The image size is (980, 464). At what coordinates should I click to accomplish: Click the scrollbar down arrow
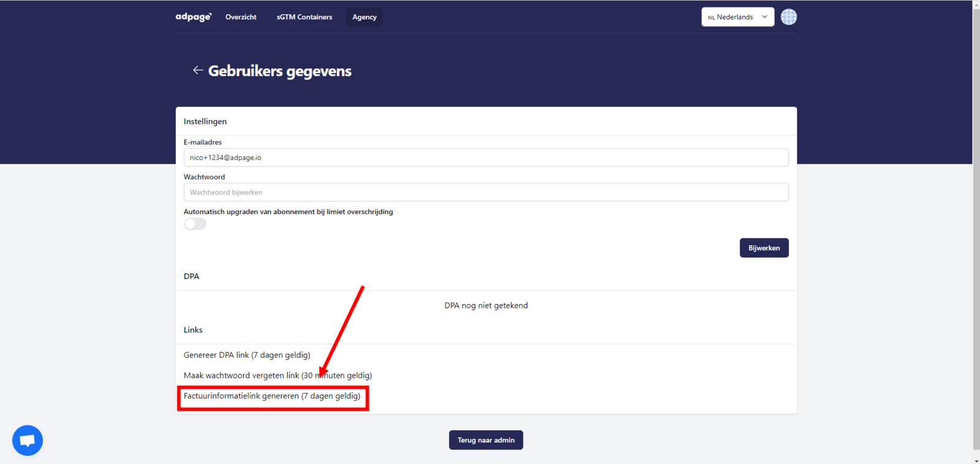pos(976,460)
